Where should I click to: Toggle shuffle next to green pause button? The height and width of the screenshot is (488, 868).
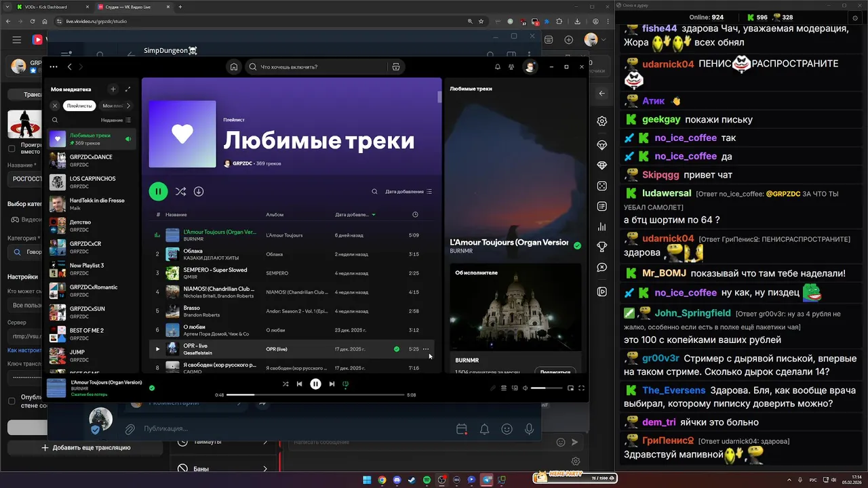tap(180, 192)
